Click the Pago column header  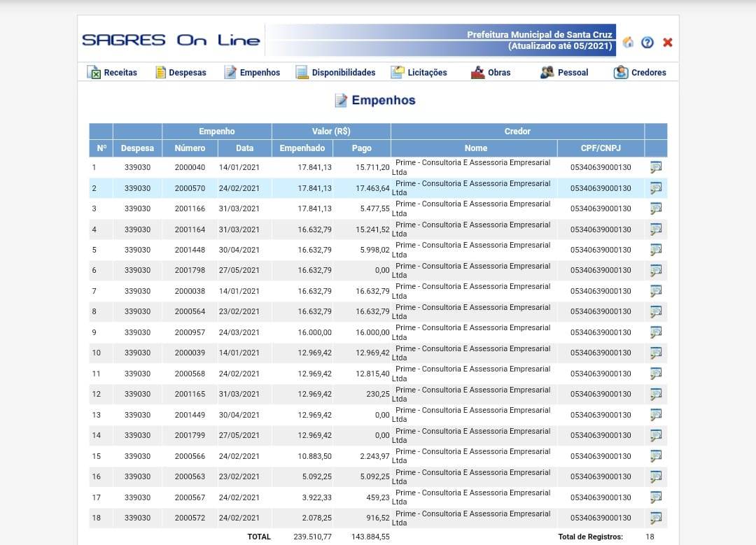tap(361, 148)
